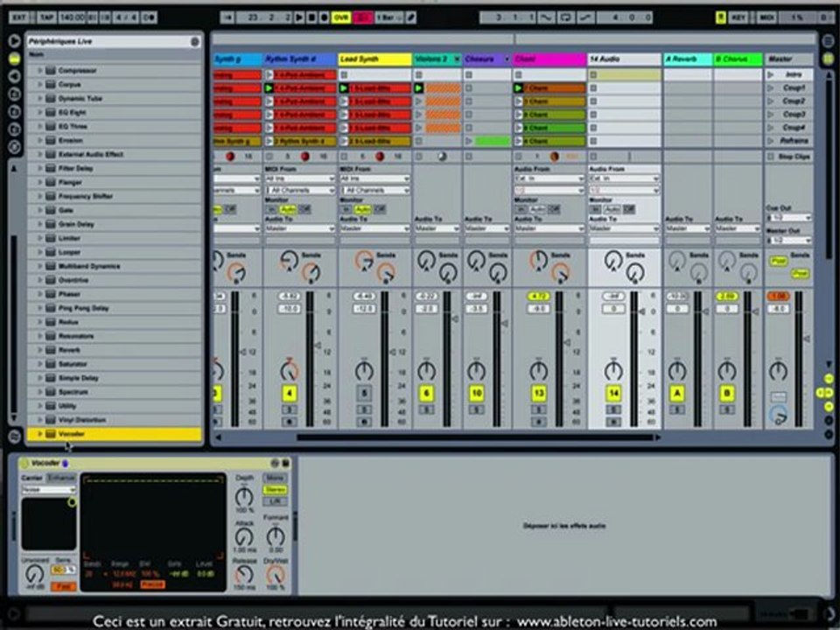840x630 pixels.
Task: Expand the Reverb folder
Action: point(39,350)
